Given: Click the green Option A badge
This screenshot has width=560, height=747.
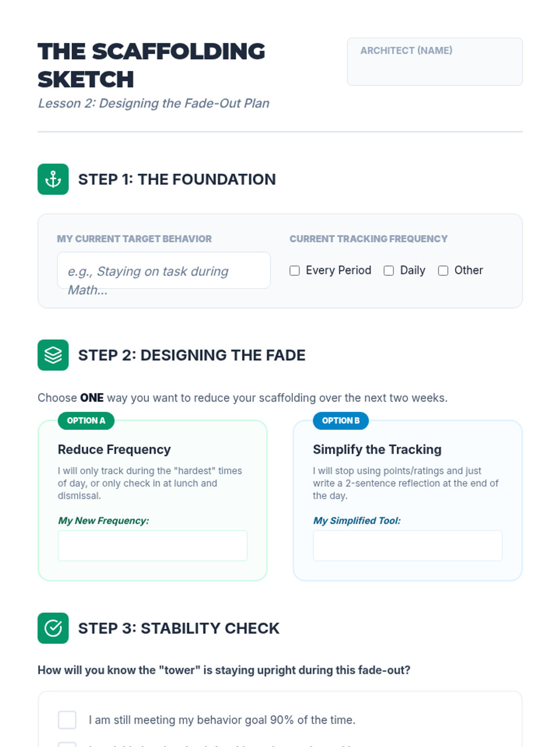Looking at the screenshot, I should 86,421.
